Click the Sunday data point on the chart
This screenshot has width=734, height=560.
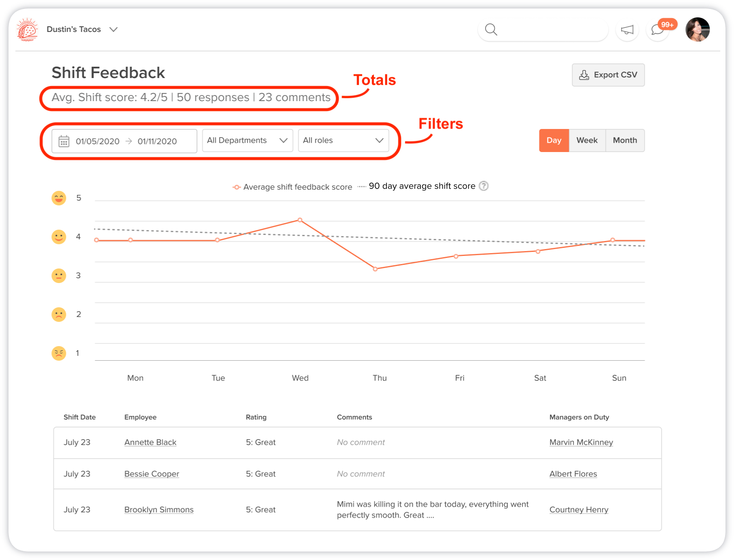coord(613,240)
